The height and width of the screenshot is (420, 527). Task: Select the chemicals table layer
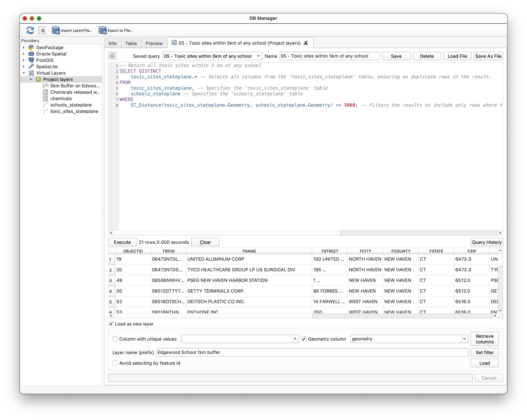coord(61,98)
